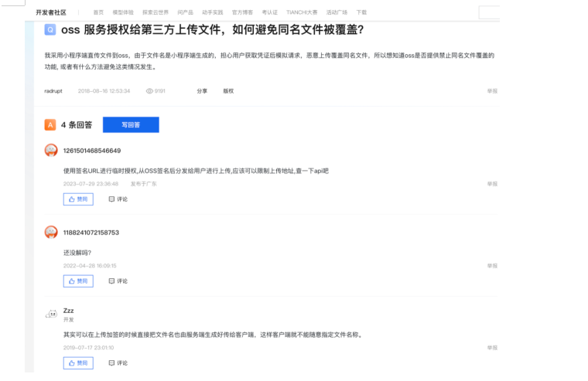
Task: Open the cat avatar of user Zzz
Action: 51,314
